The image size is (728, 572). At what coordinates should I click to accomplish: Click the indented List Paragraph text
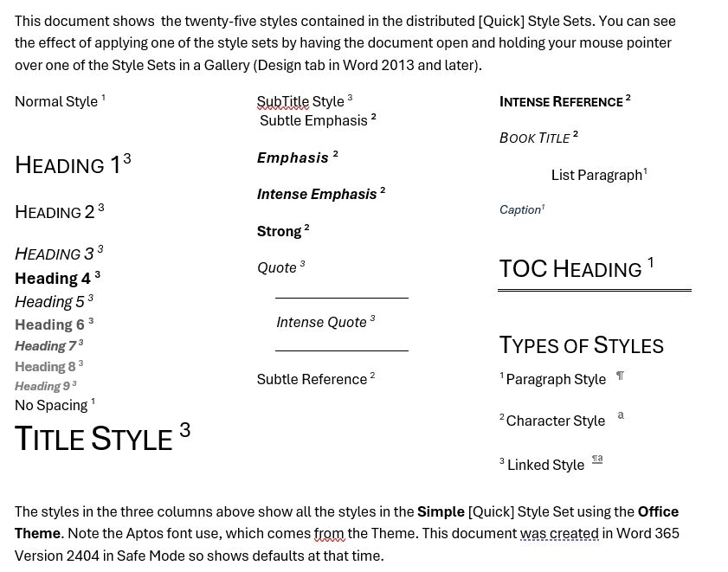pyautogui.click(x=596, y=176)
